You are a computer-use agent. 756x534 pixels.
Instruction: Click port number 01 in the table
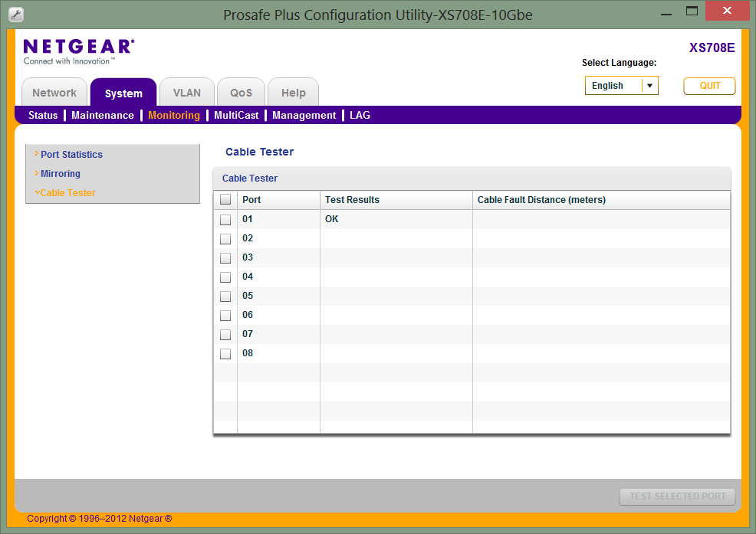248,219
